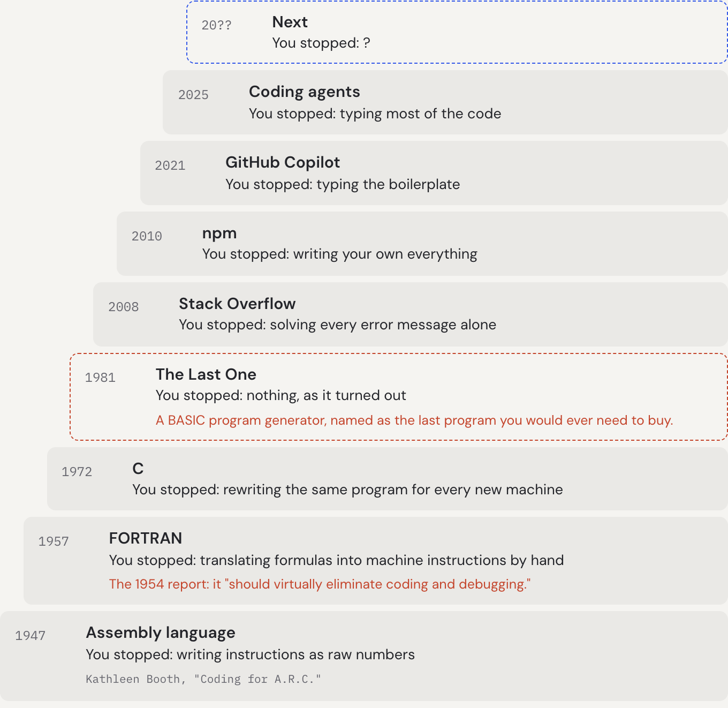Click "You stopped: rewriting the same program" line
Image resolution: width=728 pixels, height=708 pixels.
(x=348, y=489)
